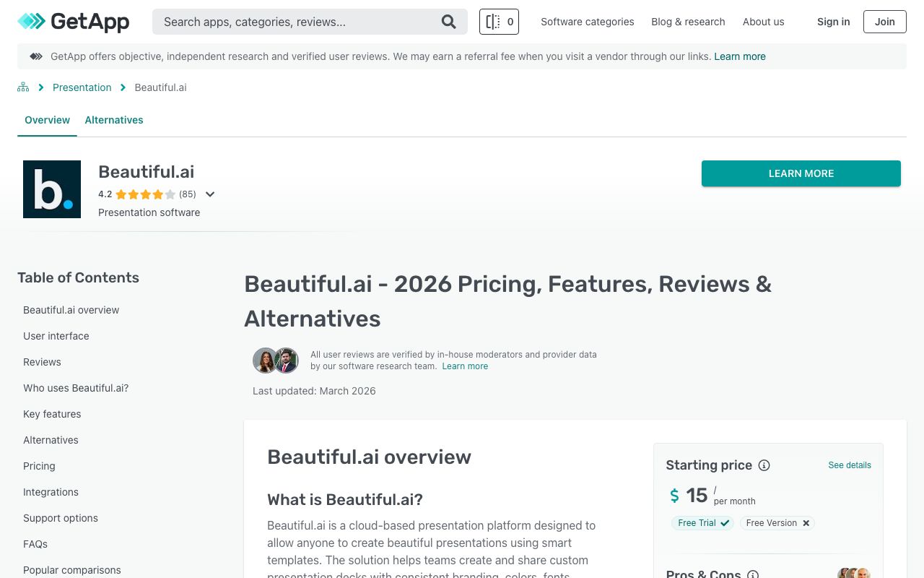This screenshot has width=924, height=578.
Task: Click See details for starting price
Action: (850, 465)
